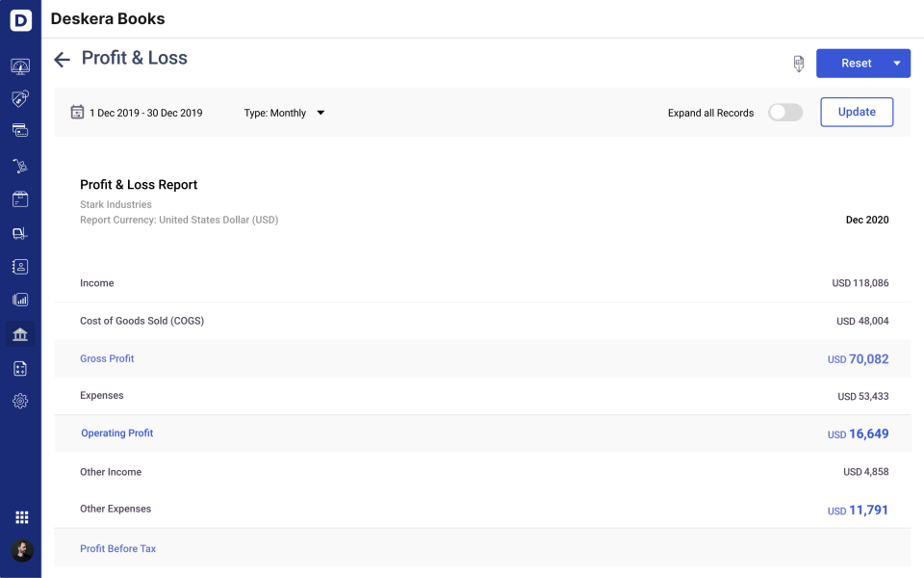924x578 pixels.
Task: Click the Reset button
Action: tap(856, 64)
